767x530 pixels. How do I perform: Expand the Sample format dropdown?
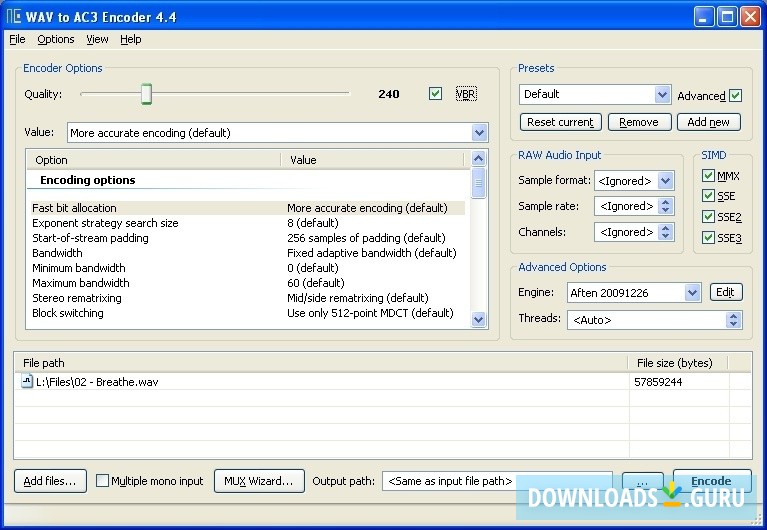(x=665, y=181)
